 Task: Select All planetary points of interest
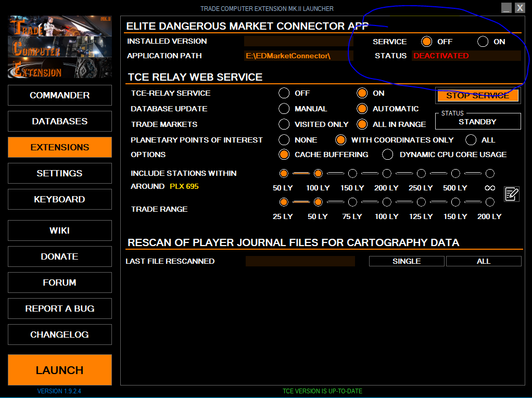pyautogui.click(x=471, y=139)
